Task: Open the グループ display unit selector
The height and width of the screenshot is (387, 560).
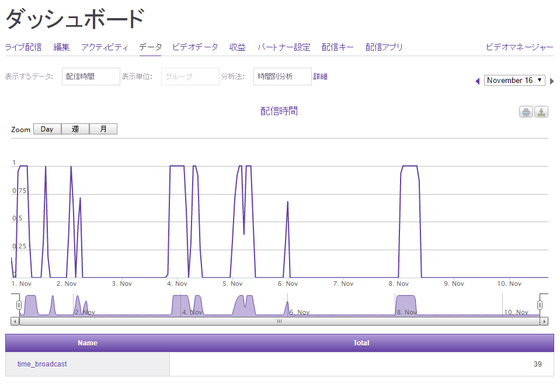Action: (190, 76)
